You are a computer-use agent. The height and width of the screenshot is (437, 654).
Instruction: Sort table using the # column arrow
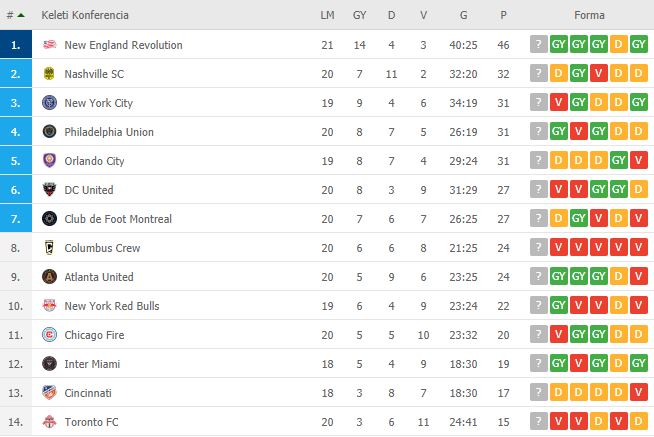click(x=21, y=15)
